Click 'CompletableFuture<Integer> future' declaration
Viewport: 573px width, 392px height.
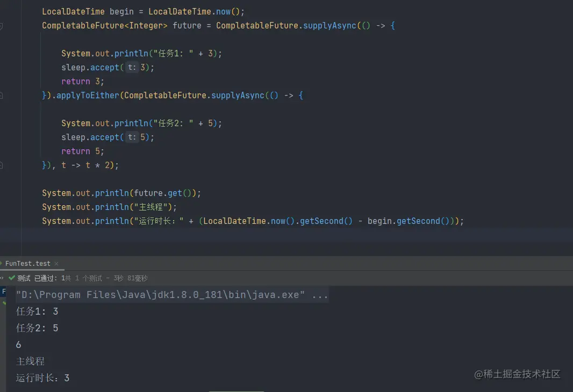(x=121, y=26)
